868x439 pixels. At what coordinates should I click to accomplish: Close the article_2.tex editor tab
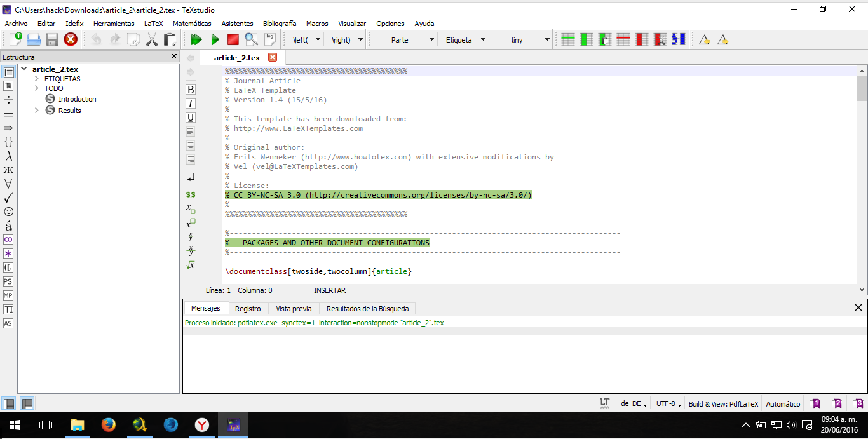pyautogui.click(x=273, y=57)
